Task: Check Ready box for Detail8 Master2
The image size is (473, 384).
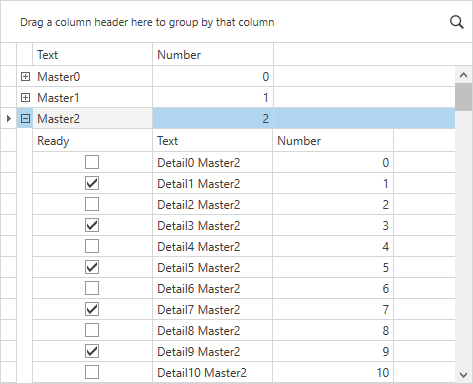Action: pos(92,330)
